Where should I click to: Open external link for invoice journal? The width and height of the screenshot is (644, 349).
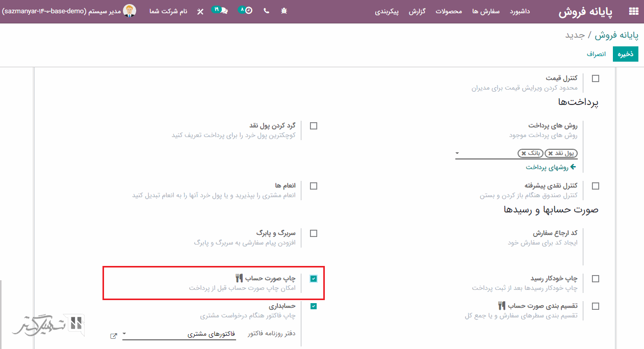114,336
